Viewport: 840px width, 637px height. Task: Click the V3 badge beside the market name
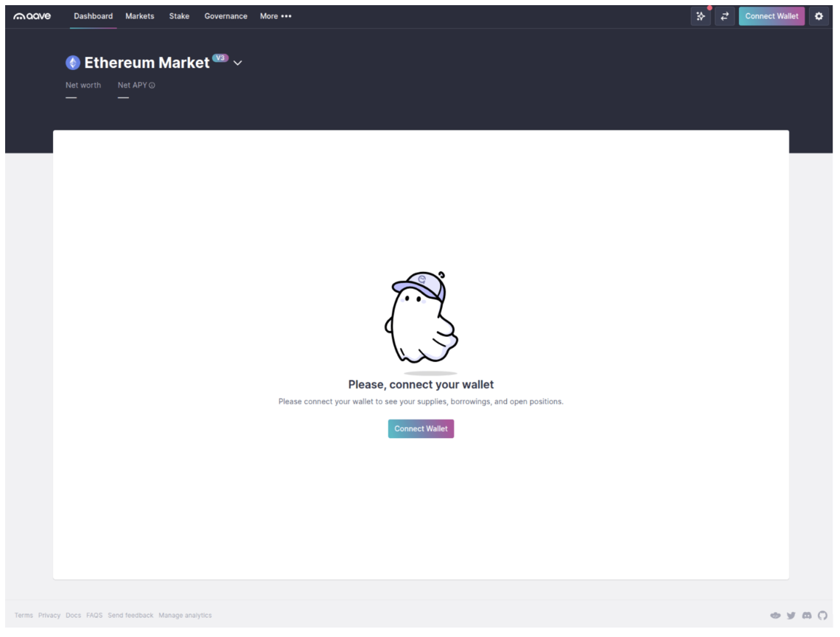point(220,57)
